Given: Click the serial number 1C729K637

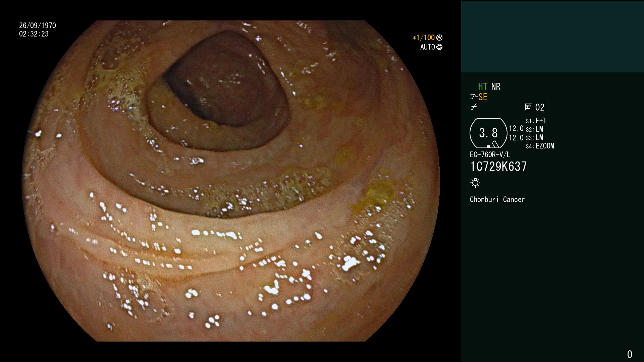Looking at the screenshot, I should click(x=498, y=167).
